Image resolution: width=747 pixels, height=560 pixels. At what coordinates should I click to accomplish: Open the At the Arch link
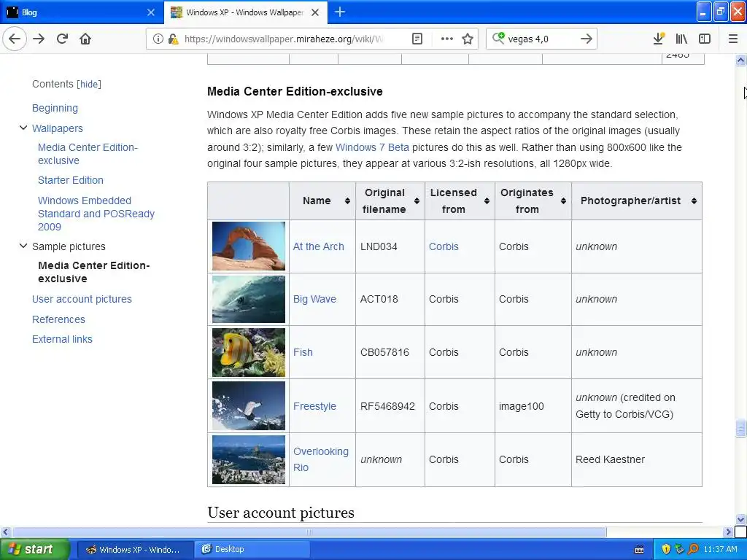(x=318, y=246)
